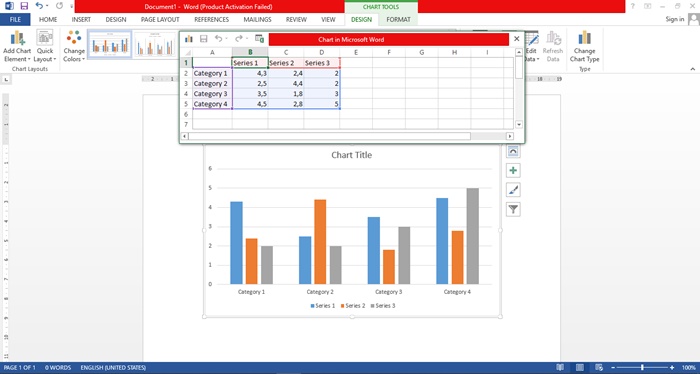Viewport: 700px width, 374px height.
Task: Open the Change Colors dropdown
Action: [74, 46]
